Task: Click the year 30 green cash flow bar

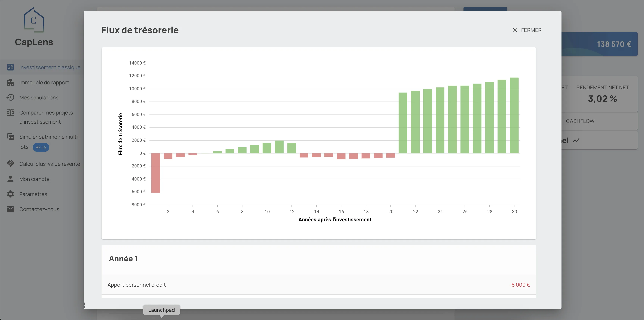Action: point(514,115)
